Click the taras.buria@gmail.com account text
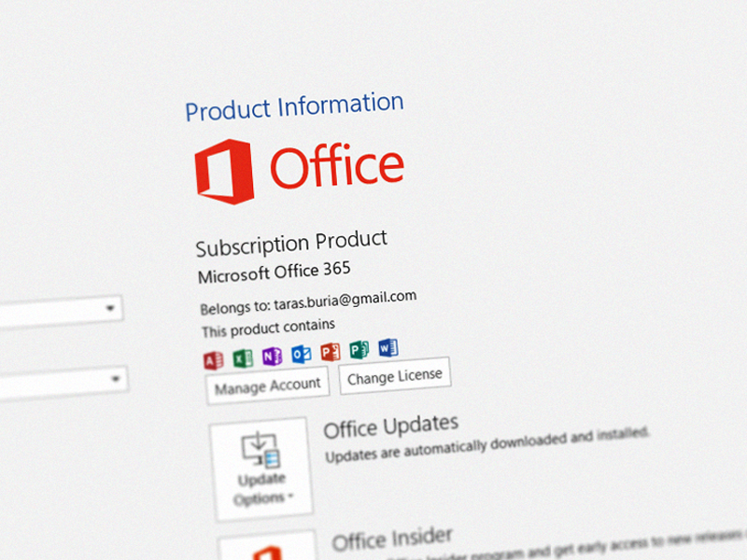Image resolution: width=747 pixels, height=560 pixels. pos(345,300)
